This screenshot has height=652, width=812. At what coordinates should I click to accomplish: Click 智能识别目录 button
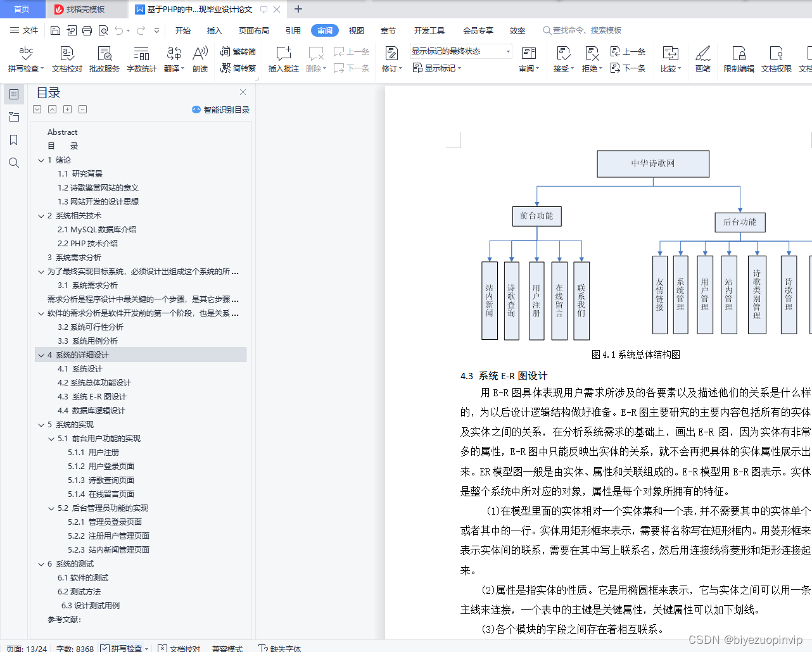point(221,110)
